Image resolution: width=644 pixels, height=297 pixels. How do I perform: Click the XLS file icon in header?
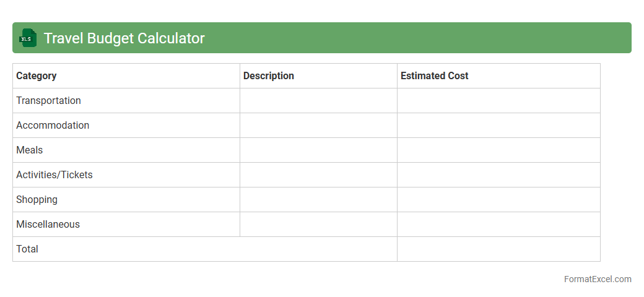point(28,38)
